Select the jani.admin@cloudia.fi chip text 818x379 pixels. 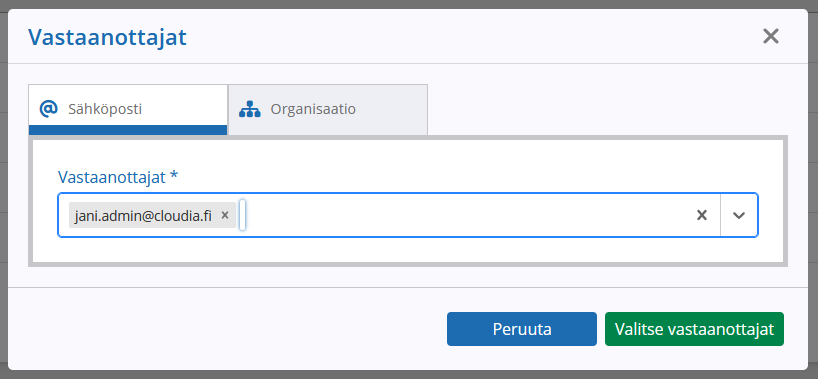tap(143, 216)
